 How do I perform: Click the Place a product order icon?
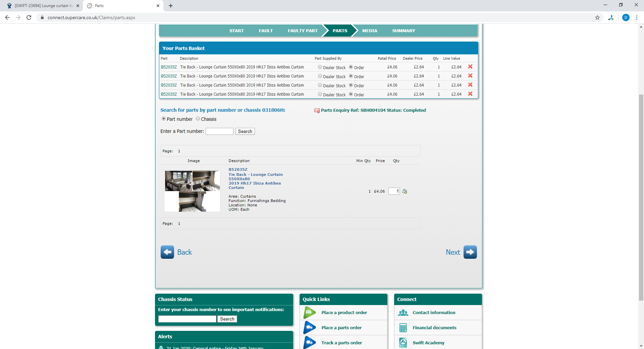click(310, 312)
